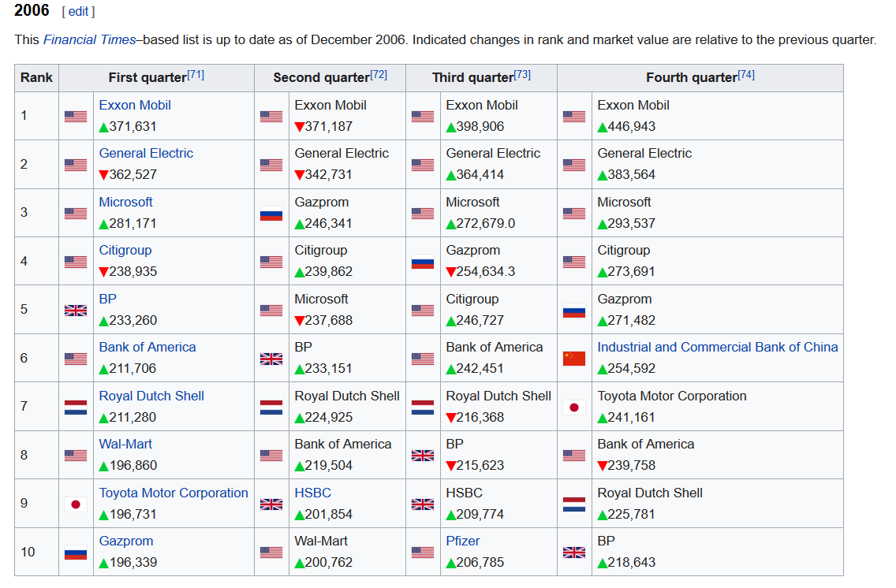Open Gazprom link in First quarter rank 10
896x588 pixels.
[126, 541]
